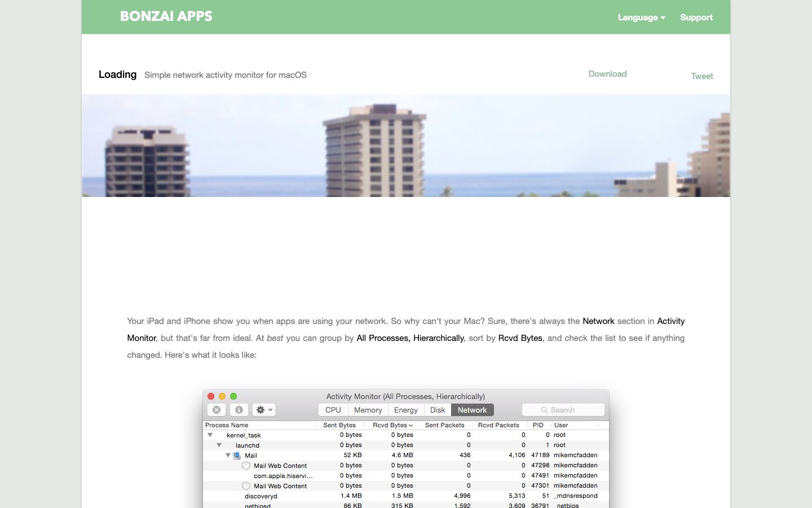The width and height of the screenshot is (812, 508).
Task: Open the gear action menu
Action: coord(264,410)
